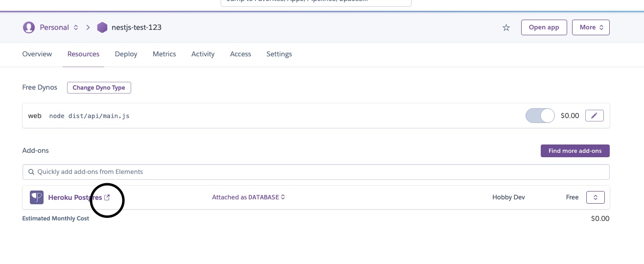Click the Change Dyno Type button
The width and height of the screenshot is (644, 264).
99,88
